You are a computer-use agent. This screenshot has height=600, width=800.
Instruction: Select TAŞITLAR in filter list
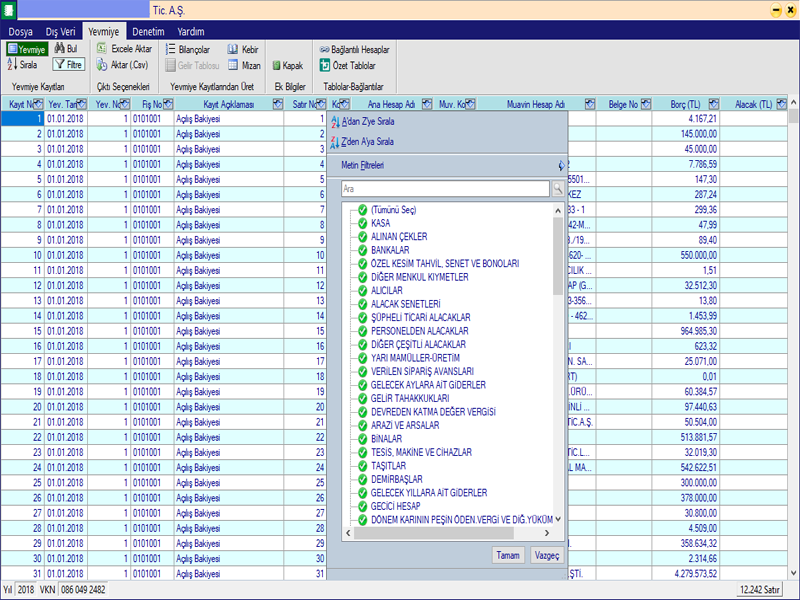point(388,466)
